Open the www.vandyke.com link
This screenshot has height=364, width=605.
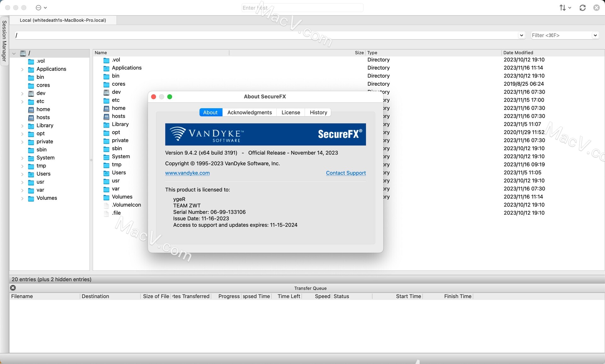click(187, 173)
